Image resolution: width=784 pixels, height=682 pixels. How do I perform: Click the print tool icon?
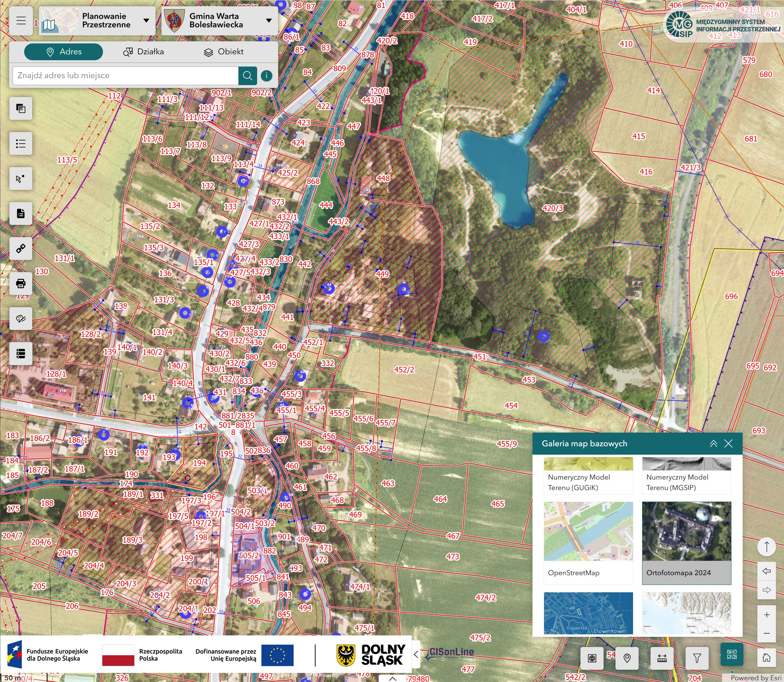click(21, 283)
